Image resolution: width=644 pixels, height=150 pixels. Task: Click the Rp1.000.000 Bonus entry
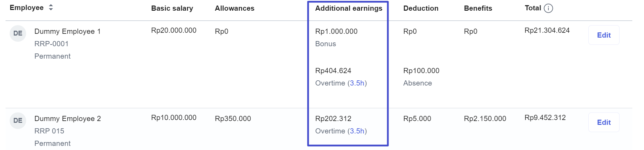click(336, 38)
